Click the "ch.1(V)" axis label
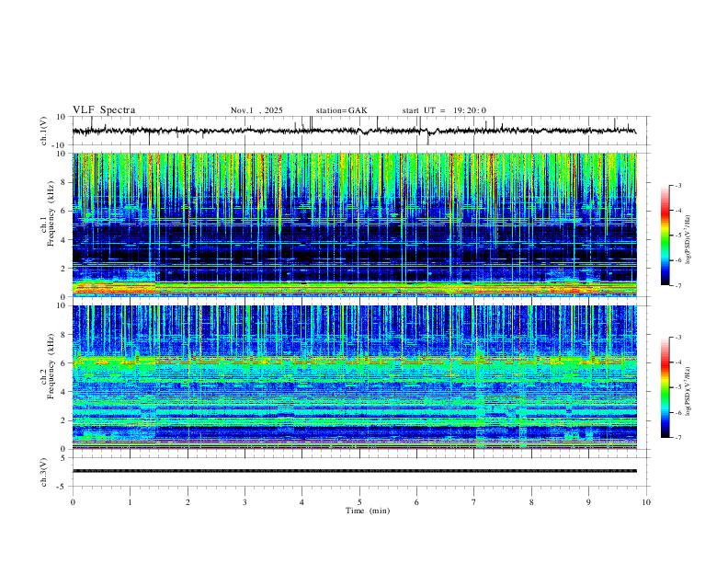728x563 pixels. coord(44,131)
